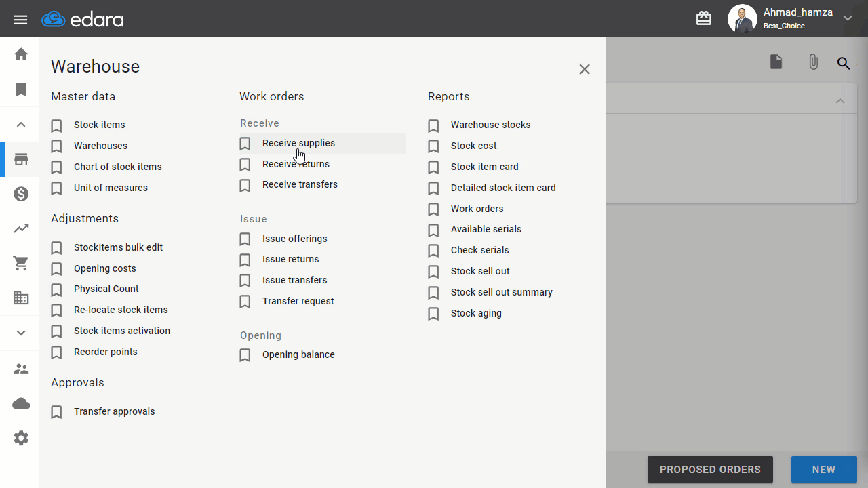Toggle bookmark for Stock items

tap(57, 125)
